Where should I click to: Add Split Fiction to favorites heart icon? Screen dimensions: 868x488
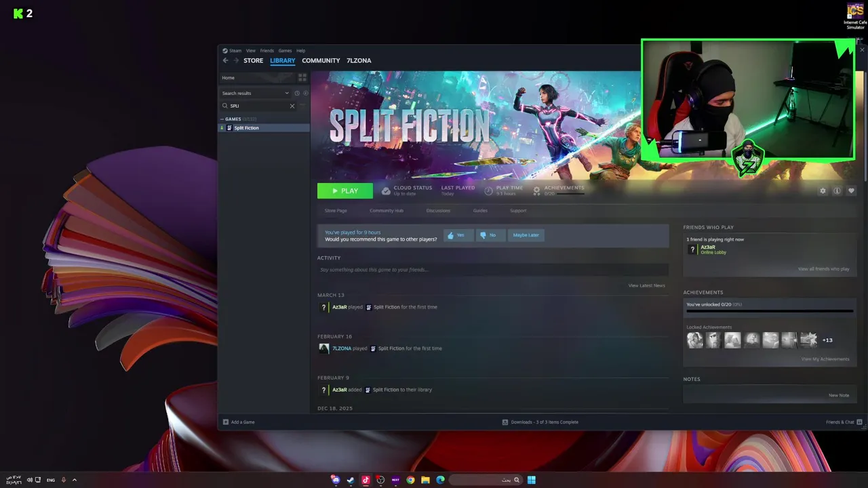[851, 191]
